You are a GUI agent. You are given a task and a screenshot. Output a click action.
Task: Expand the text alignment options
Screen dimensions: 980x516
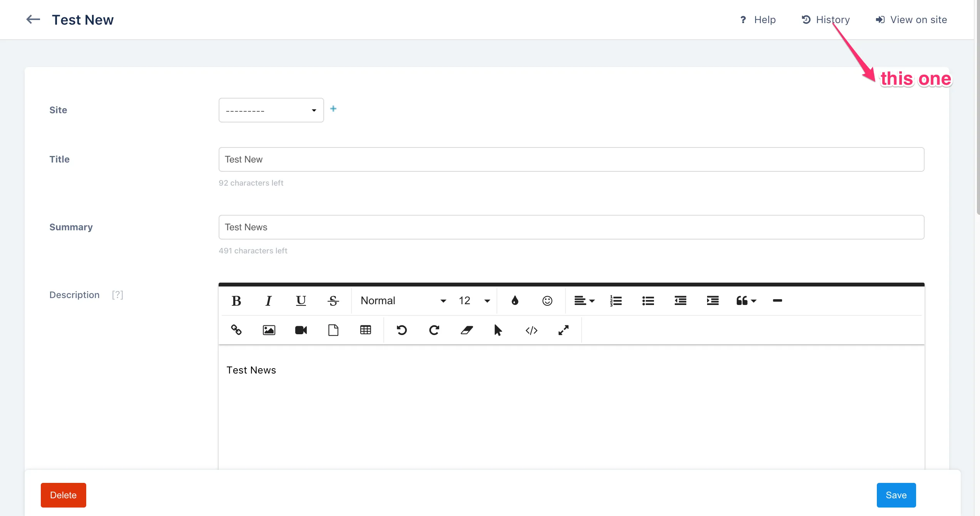point(584,301)
